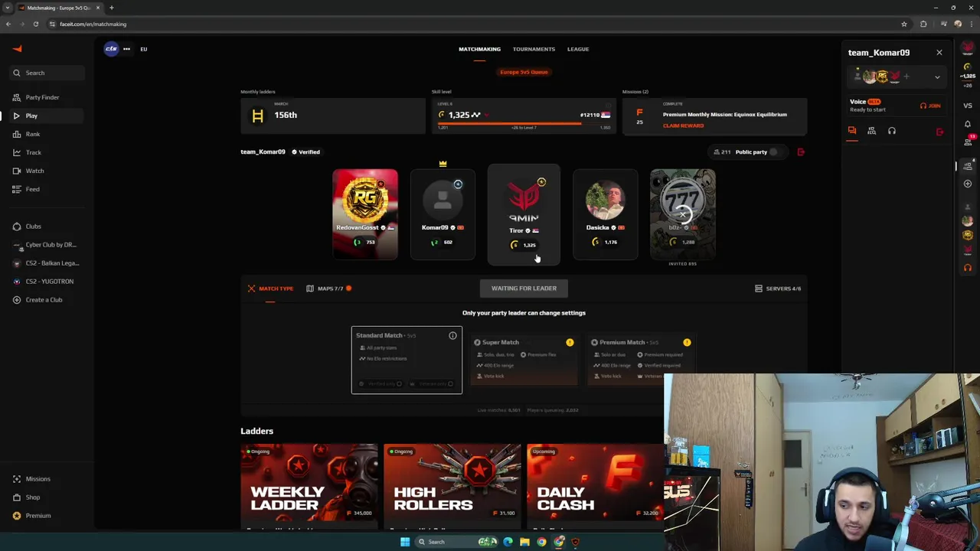Add a member with the plus icon
Screen dimensions: 980x551
906,77
